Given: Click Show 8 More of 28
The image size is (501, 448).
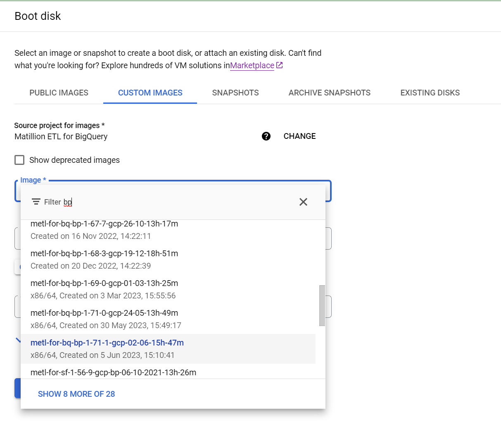Looking at the screenshot, I should (x=76, y=394).
